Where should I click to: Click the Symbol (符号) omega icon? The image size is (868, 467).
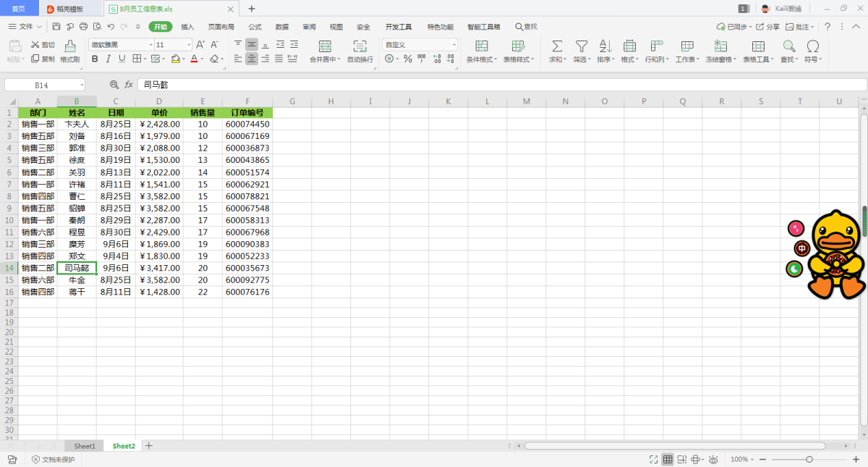pyautogui.click(x=812, y=46)
